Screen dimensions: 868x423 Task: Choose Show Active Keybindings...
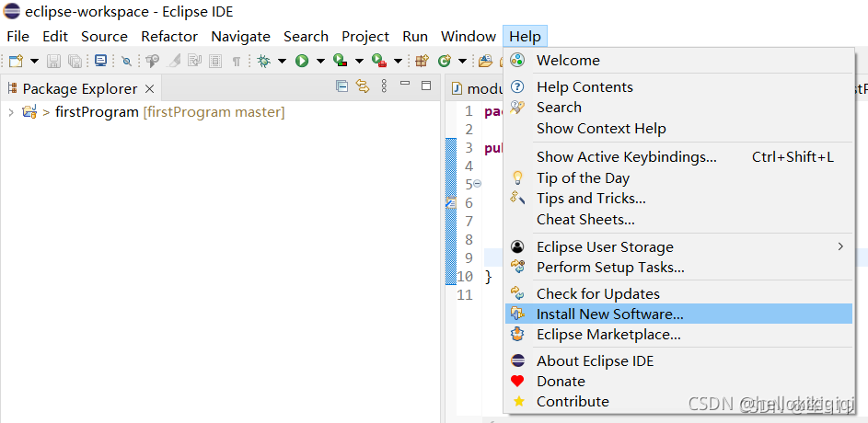click(x=678, y=157)
